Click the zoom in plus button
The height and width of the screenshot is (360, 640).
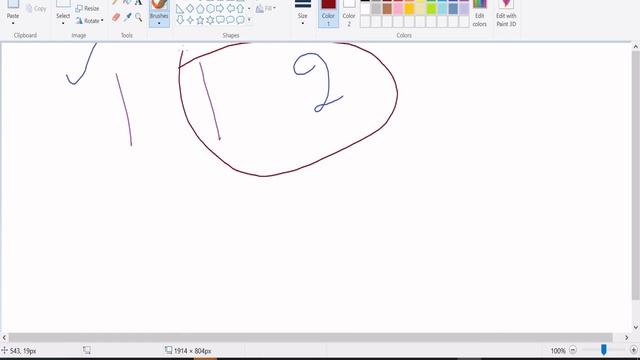633,350
